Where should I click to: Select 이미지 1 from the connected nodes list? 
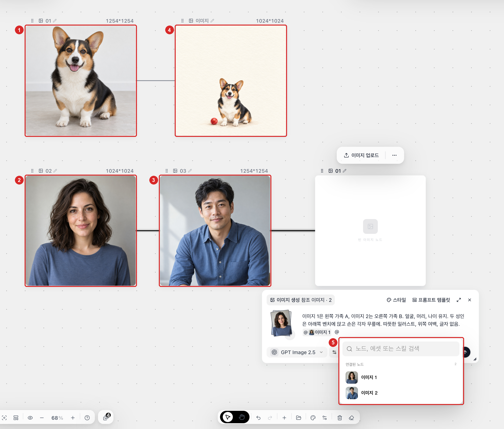pos(401,377)
